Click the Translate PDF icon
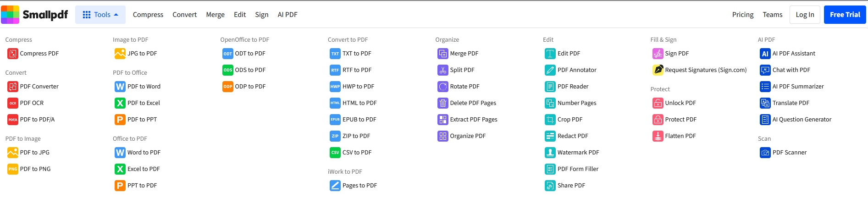The width and height of the screenshot is (868, 198). 765,103
